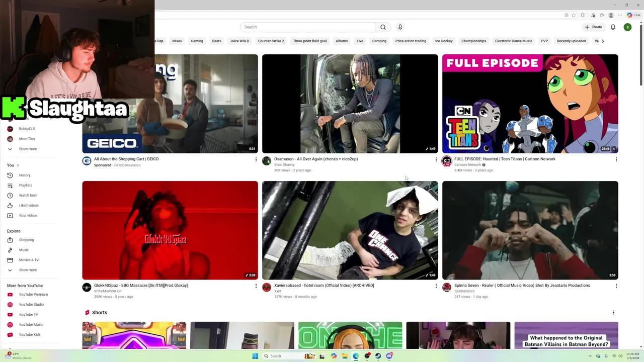The height and width of the screenshot is (362, 644).
Task: Open History in the sidebar
Action: point(25,175)
